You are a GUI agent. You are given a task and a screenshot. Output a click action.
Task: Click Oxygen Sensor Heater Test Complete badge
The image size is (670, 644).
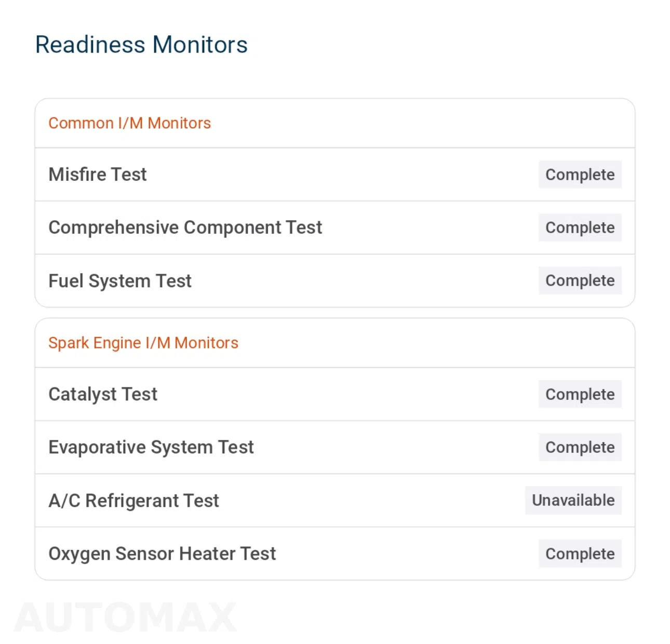[580, 554]
